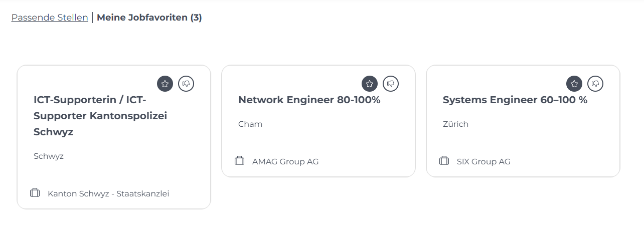
Task: Dislike the ICT-Supporterin Kantonspolizei Schwyz job
Action: 186,84
